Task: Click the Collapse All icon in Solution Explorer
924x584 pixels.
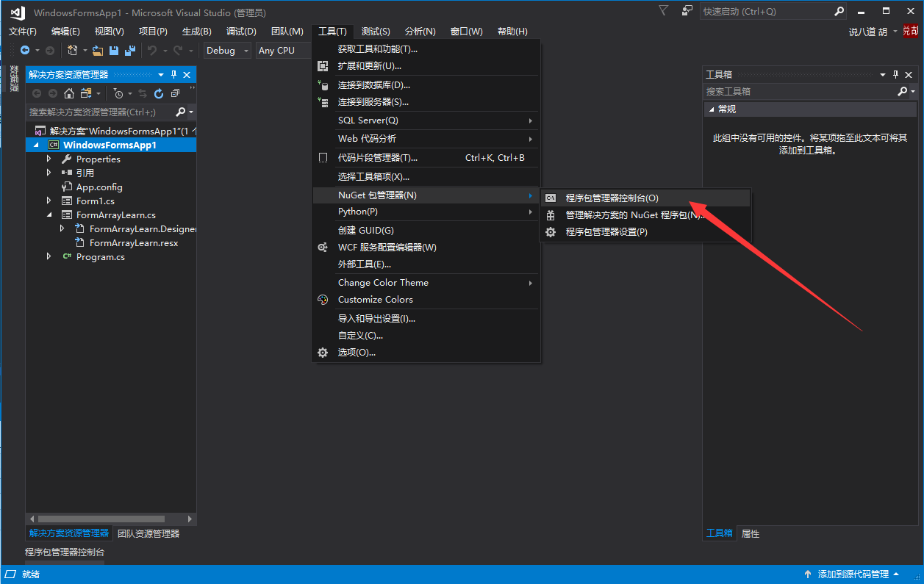Action: (x=175, y=93)
